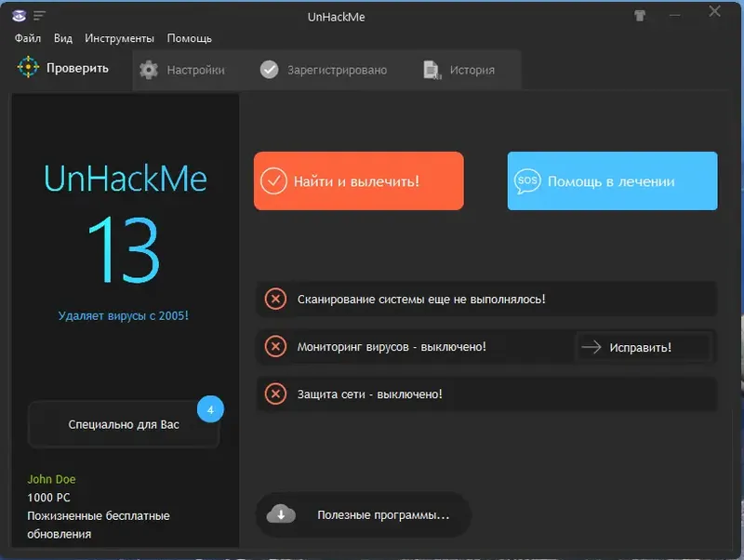Click the John Doe license name
This screenshot has width=744, height=560.
51,479
